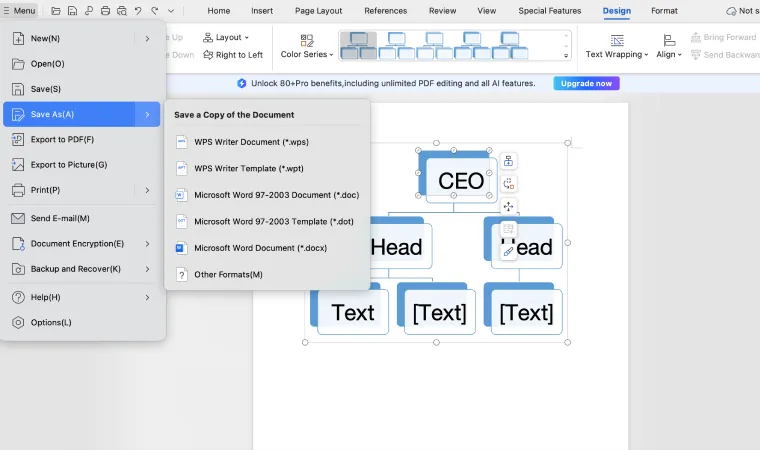Viewport: 760px width, 450px height.
Task: Switch to the Home tab
Action: tap(219, 11)
